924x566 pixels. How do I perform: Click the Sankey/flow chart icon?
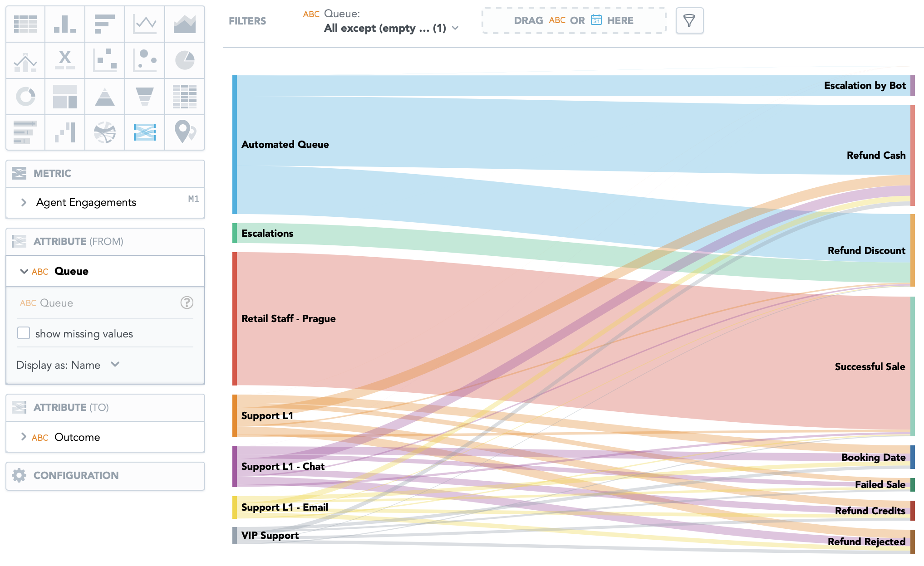pyautogui.click(x=144, y=130)
